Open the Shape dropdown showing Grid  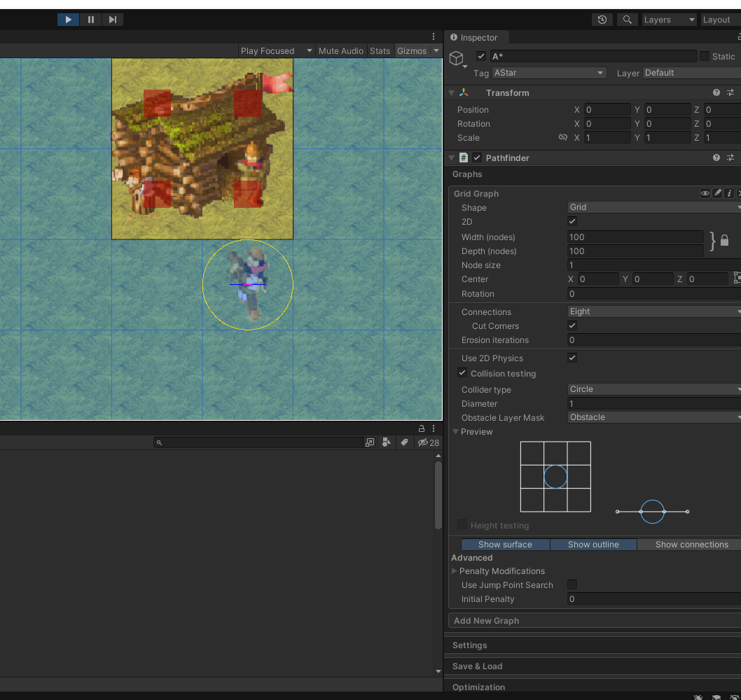(x=654, y=207)
